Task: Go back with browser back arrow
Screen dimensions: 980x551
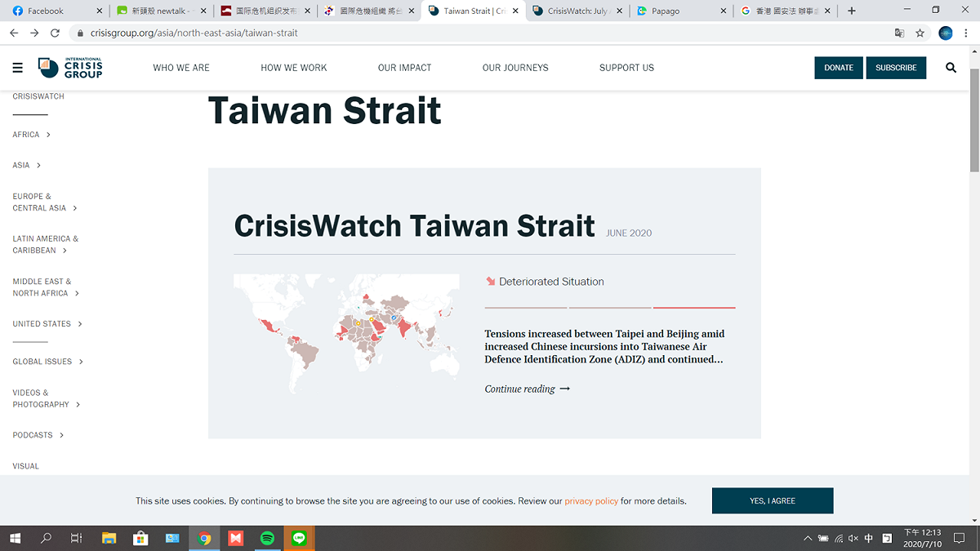Action: pos(14,33)
